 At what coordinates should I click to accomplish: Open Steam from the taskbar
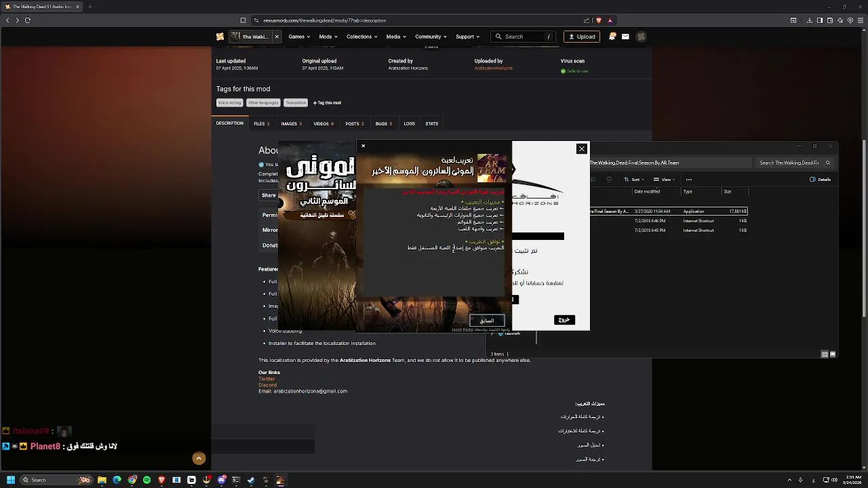coord(251,480)
